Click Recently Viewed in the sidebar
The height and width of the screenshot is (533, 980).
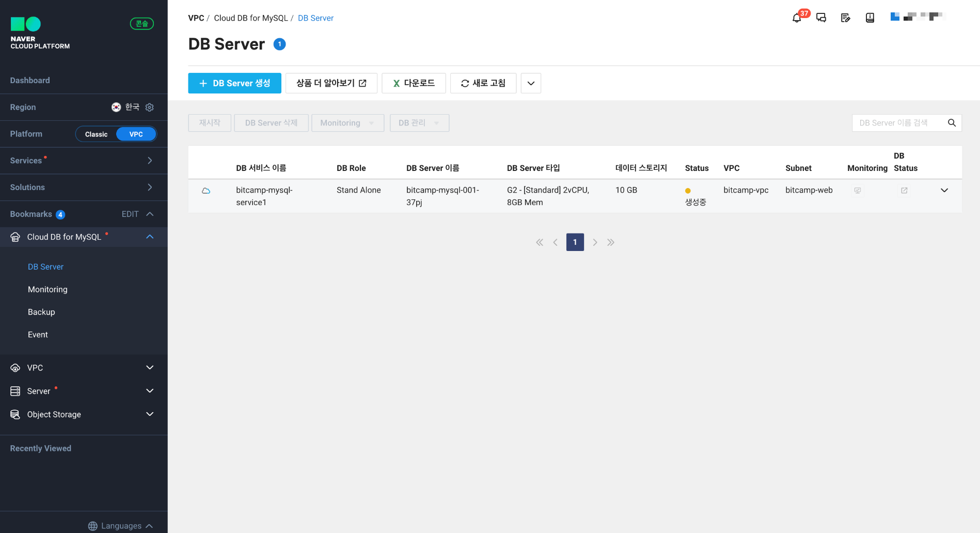tap(41, 449)
